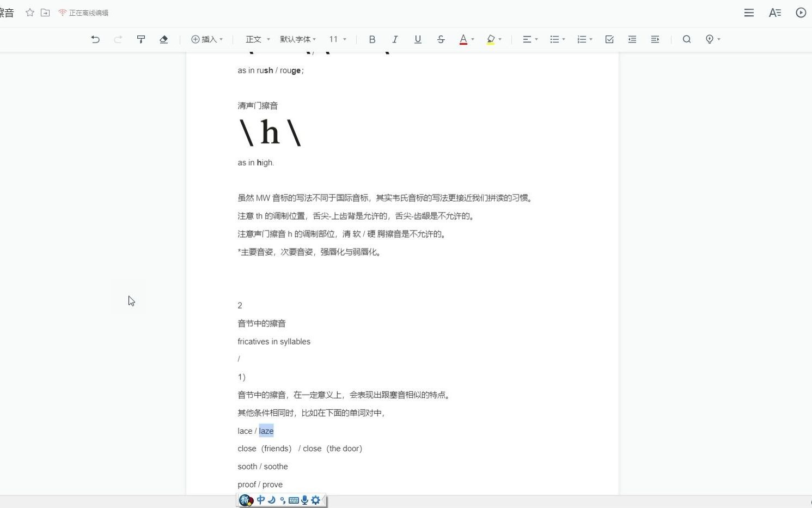The width and height of the screenshot is (812, 508).
Task: Open the bulleted list dropdown
Action: [558, 39]
